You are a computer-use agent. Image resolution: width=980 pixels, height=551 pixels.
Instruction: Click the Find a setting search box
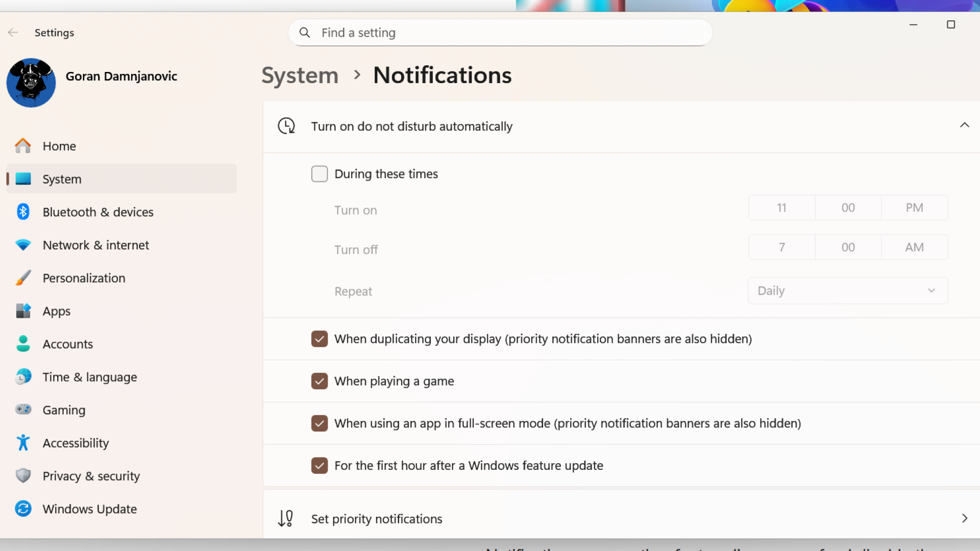tap(500, 33)
